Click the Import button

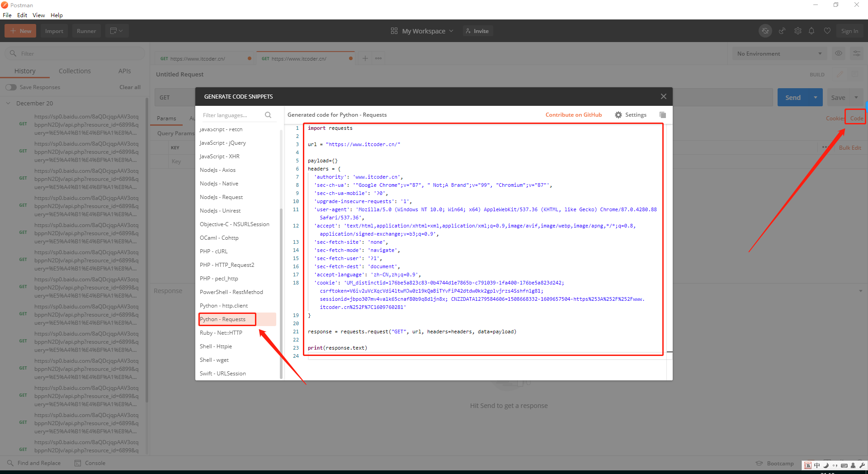(54, 31)
